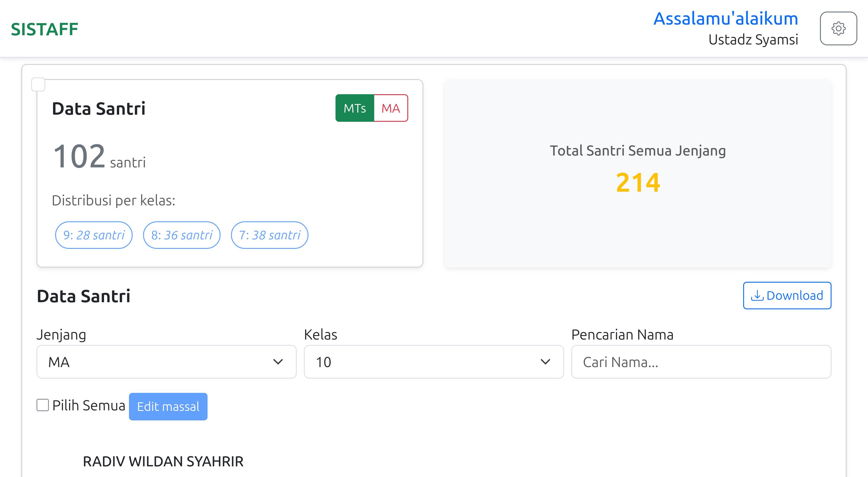Select the 8: 36 santri badge
The width and height of the screenshot is (868, 477).
[182, 235]
